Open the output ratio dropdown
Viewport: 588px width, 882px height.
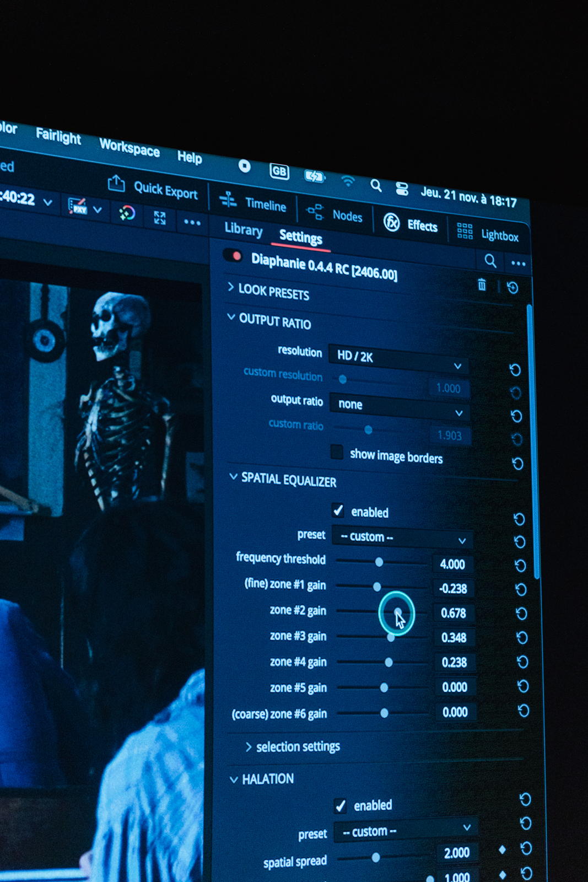[x=400, y=407]
